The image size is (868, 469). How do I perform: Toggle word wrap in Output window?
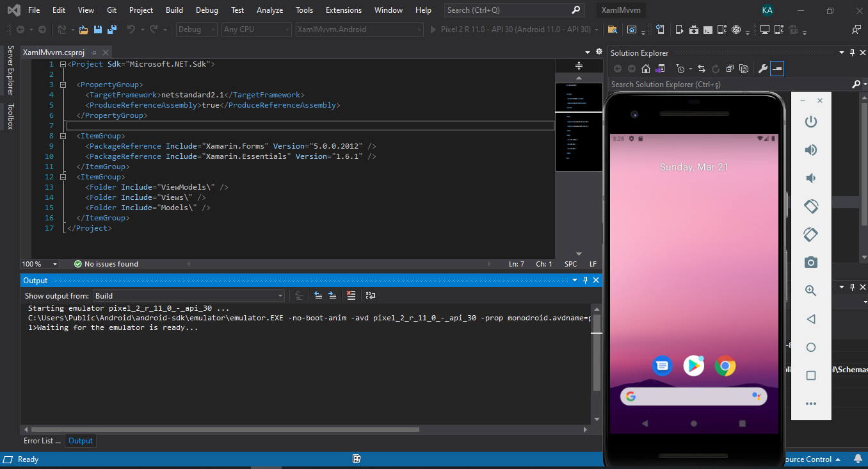371,295
